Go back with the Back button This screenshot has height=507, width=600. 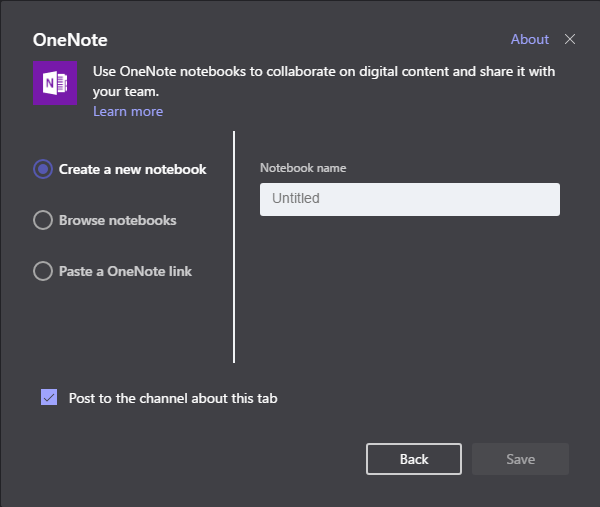414,459
